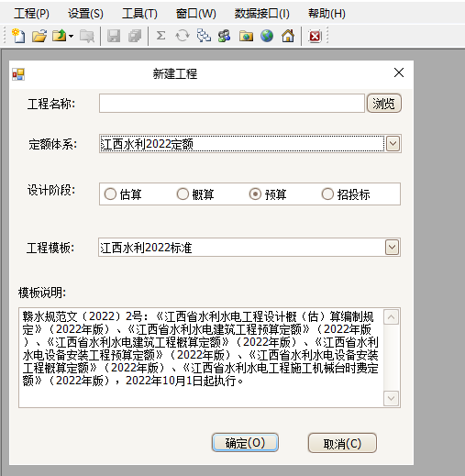Image resolution: width=465 pixels, height=476 pixels.
Task: Select the 估算 design stage option
Action: (x=123, y=194)
